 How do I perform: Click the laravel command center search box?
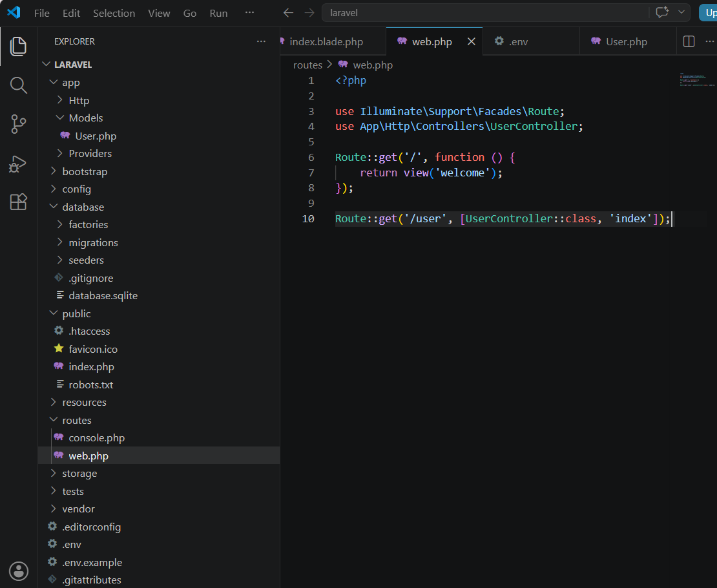click(x=484, y=13)
